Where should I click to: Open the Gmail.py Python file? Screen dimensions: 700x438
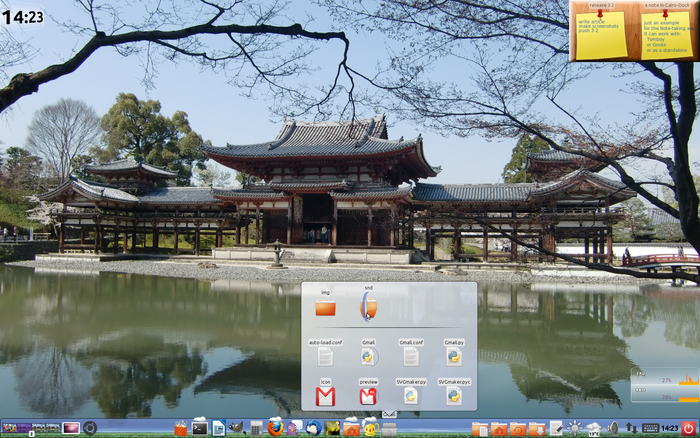click(x=454, y=355)
